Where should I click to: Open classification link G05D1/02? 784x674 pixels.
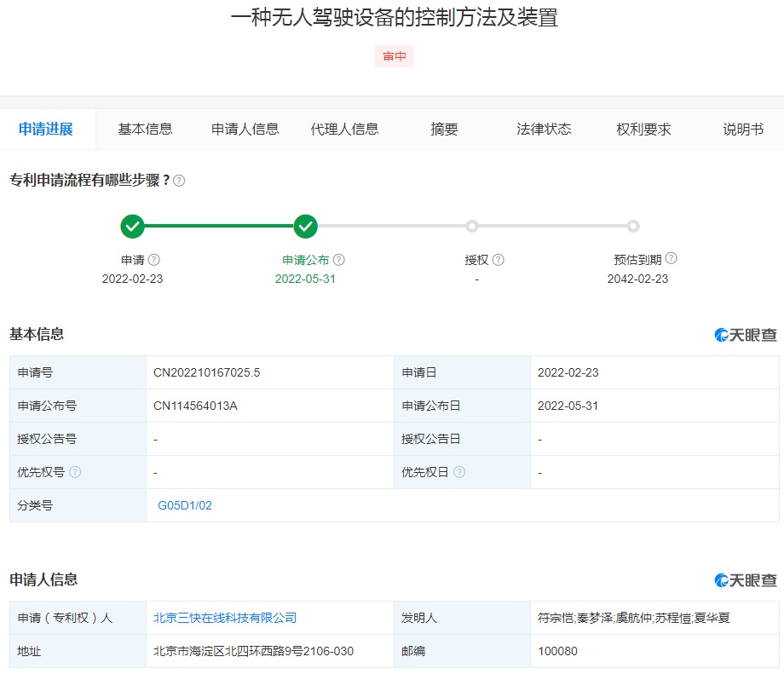tap(185, 505)
